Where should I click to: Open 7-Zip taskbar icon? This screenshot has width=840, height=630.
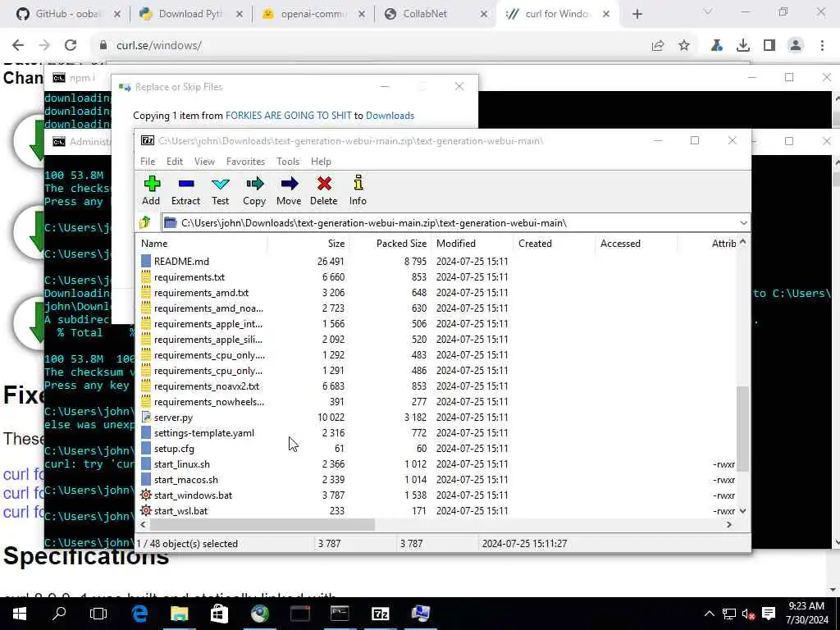[380, 614]
